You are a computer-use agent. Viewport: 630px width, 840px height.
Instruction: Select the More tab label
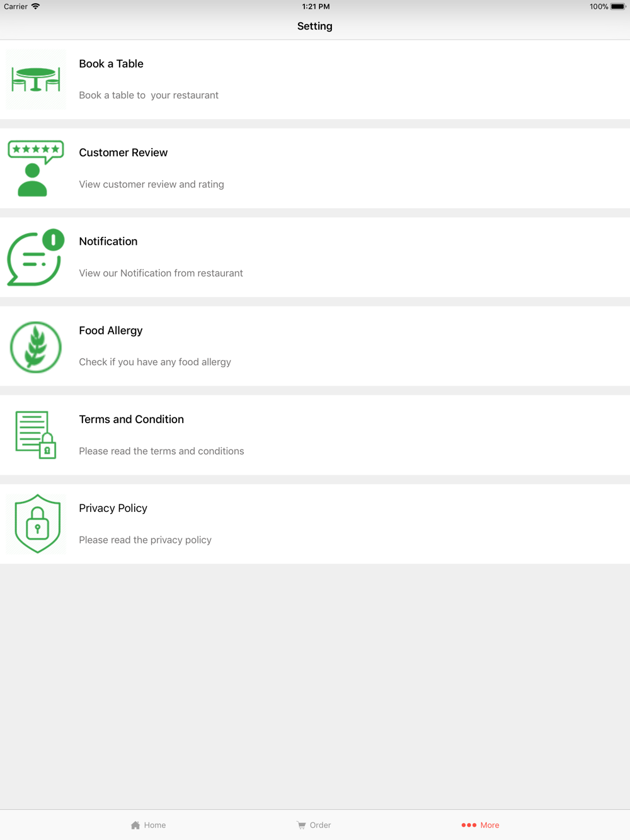pos(490,825)
